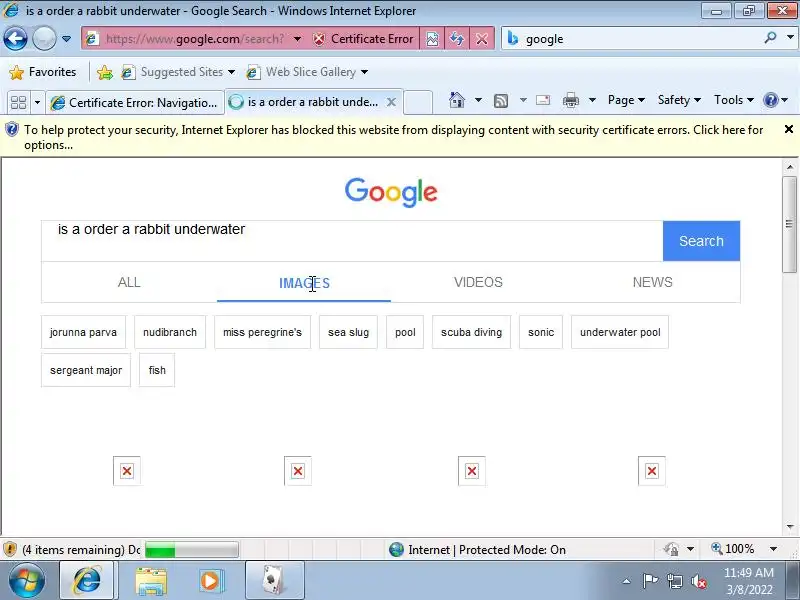800x600 pixels.
Task: Open the Quick Tabs grid icon
Action: [18, 103]
